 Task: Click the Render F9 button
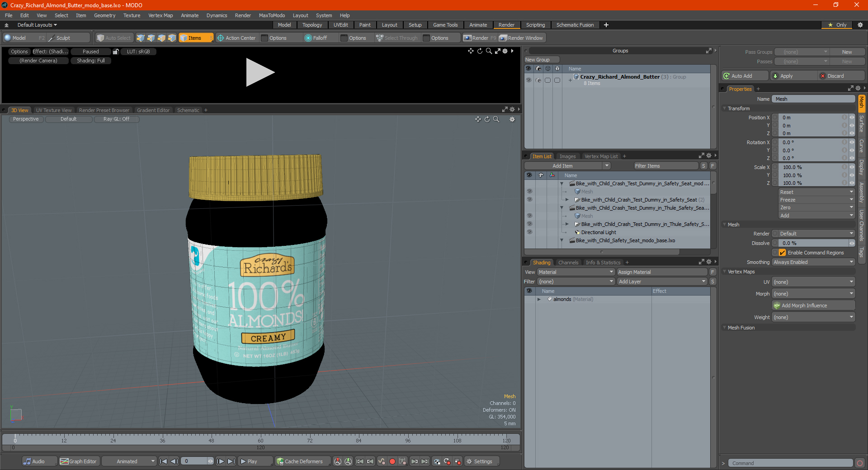[x=480, y=38]
